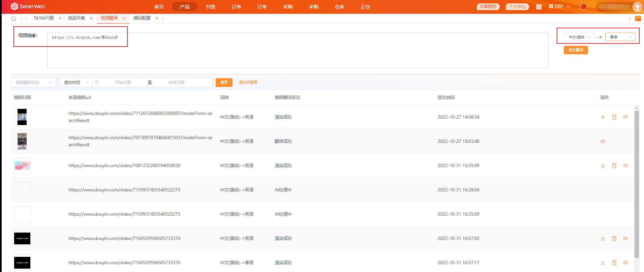Open document icon for 2022-10-31 16:57:02 row

614,238
